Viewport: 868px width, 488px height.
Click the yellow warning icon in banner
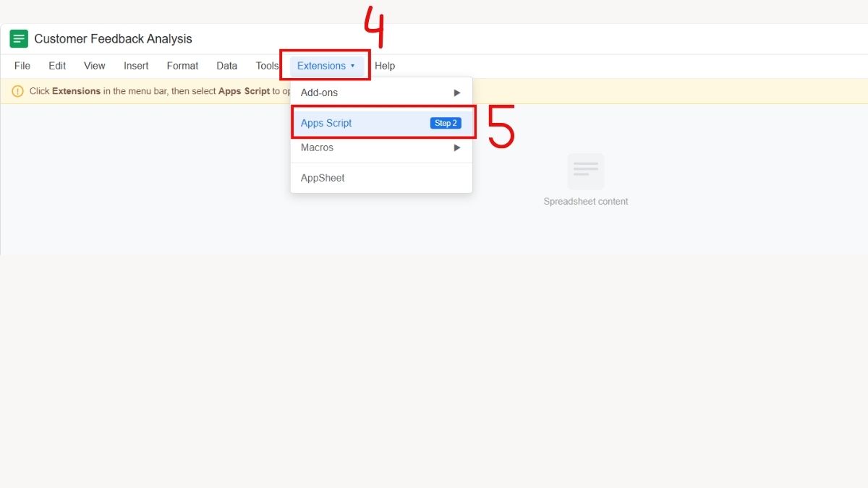[x=17, y=92]
